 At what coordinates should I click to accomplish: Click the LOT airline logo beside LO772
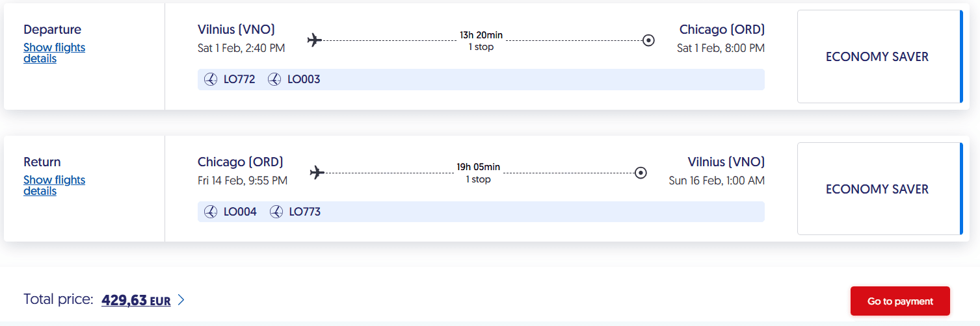pyautogui.click(x=210, y=79)
